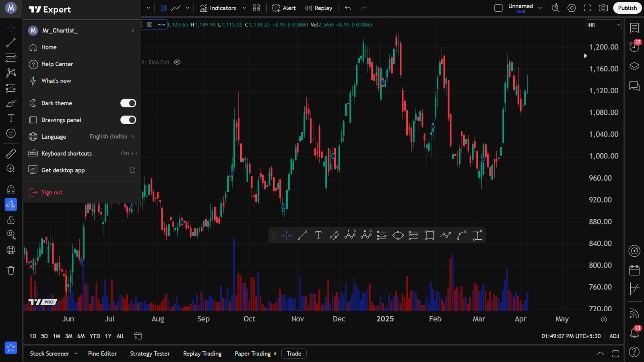Select the brush tool in left sidebar
The image size is (644, 362).
pos(11,103)
